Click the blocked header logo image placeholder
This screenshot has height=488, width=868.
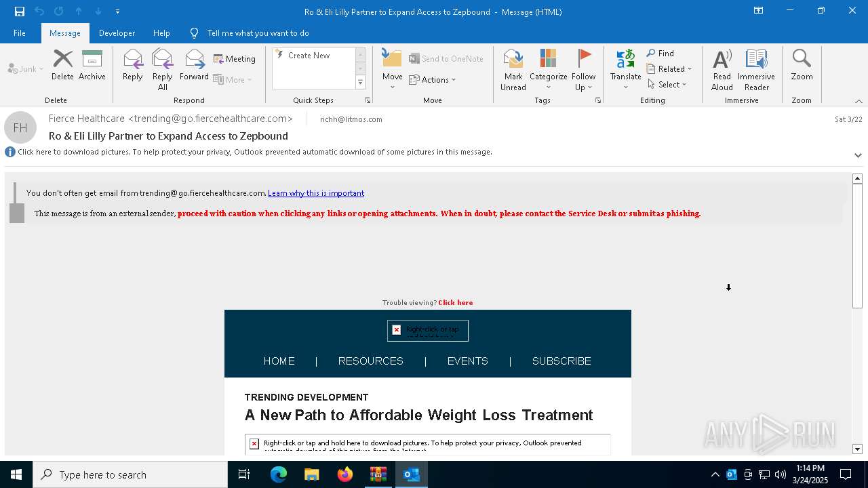coord(428,330)
